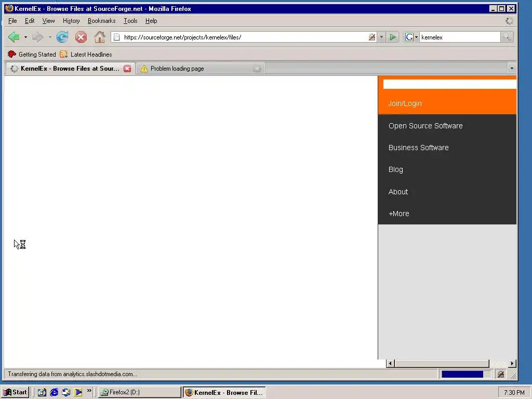This screenshot has height=399, width=532.
Task: Open the History menu
Action: tap(71, 21)
